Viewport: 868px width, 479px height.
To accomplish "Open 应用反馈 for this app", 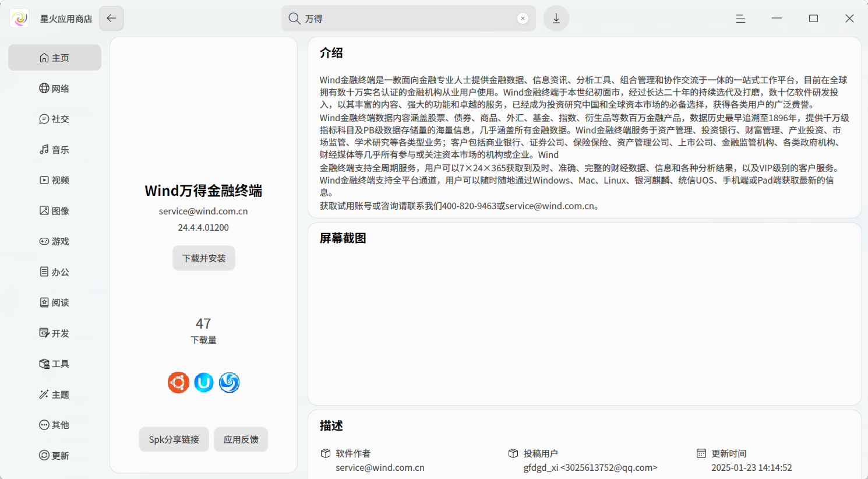I will pos(241,439).
